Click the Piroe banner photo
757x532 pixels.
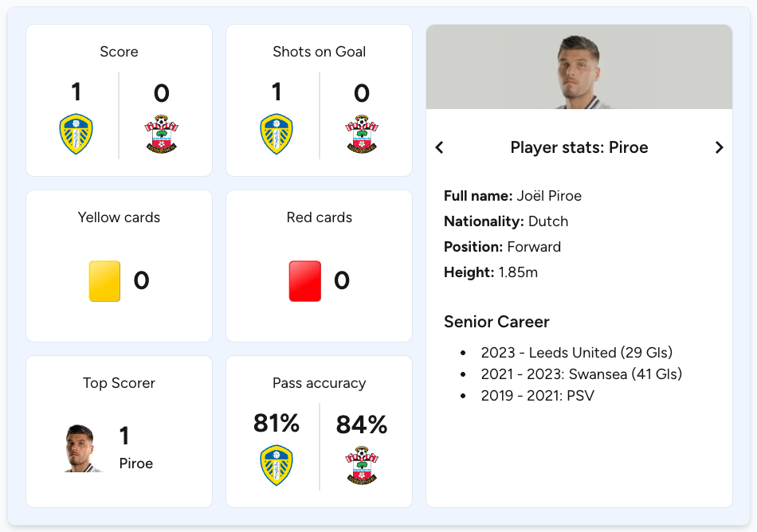(x=579, y=68)
